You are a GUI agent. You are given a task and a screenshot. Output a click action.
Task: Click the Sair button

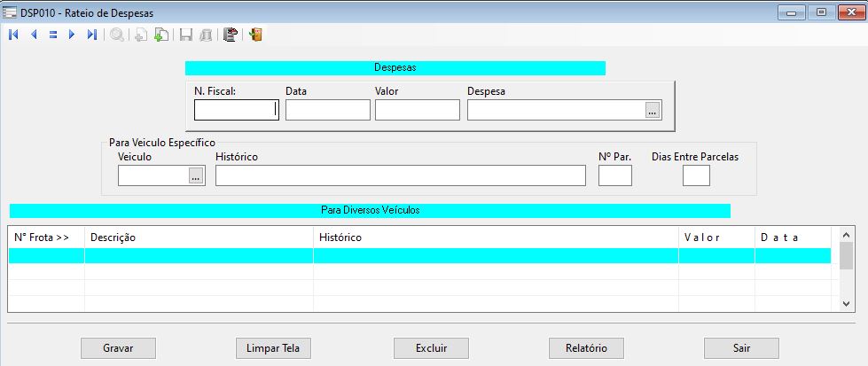(x=741, y=348)
